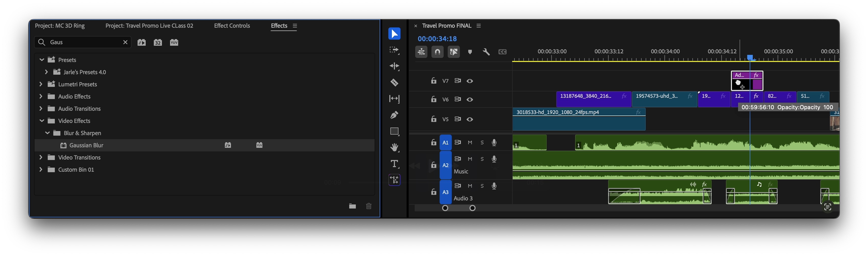This screenshot has width=868, height=256.
Task: Toggle A2 track targeting button
Action: tap(445, 165)
